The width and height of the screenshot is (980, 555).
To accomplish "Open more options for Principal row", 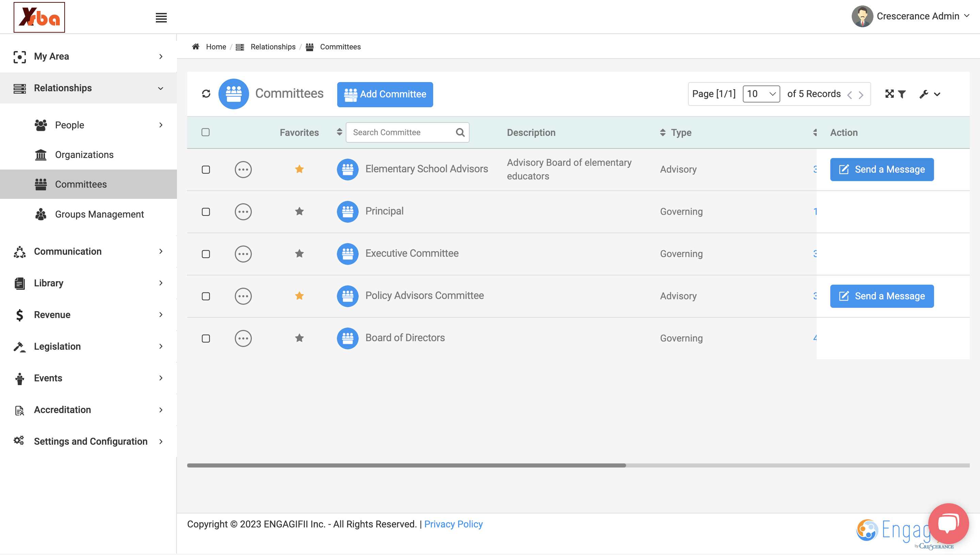I will [243, 211].
